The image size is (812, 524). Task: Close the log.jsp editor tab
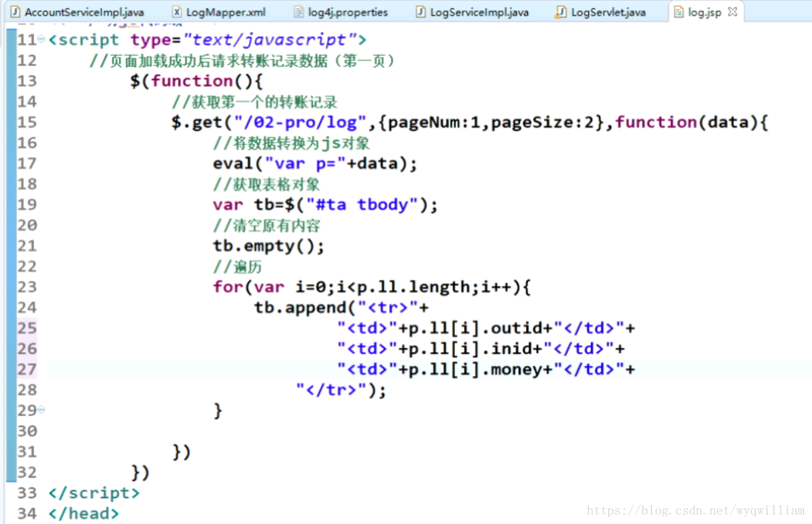(x=732, y=12)
